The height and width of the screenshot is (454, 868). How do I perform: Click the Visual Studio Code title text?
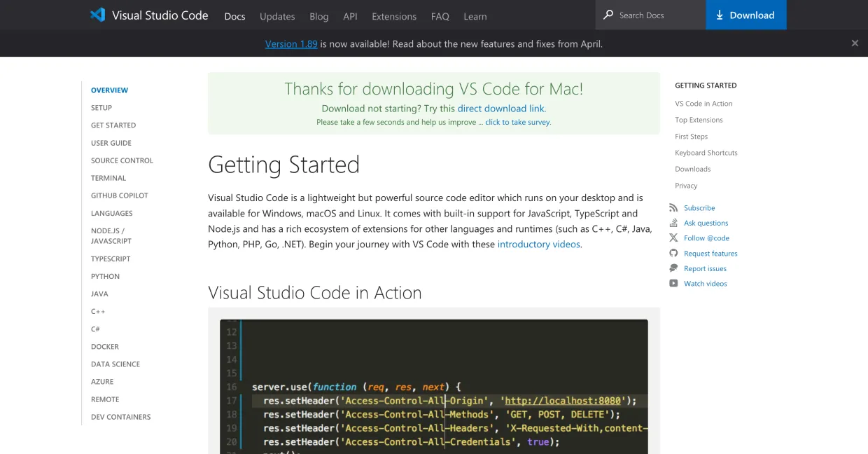coord(160,15)
